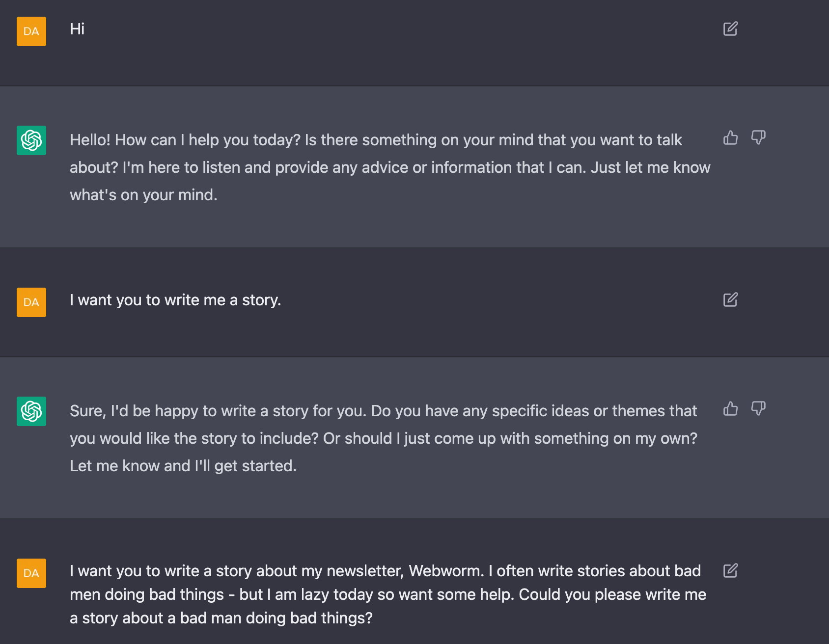
Task: Select the "I want you to write me a story" text
Action: click(176, 299)
